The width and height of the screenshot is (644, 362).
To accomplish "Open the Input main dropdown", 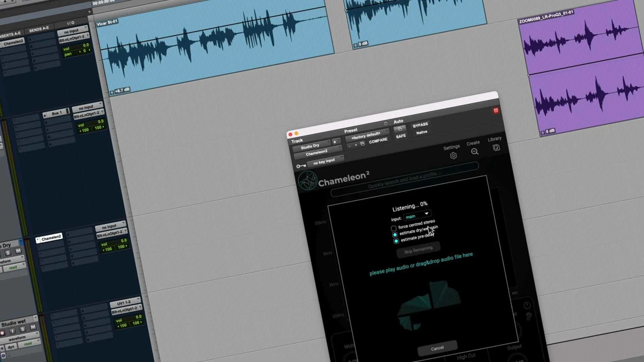I will (417, 215).
